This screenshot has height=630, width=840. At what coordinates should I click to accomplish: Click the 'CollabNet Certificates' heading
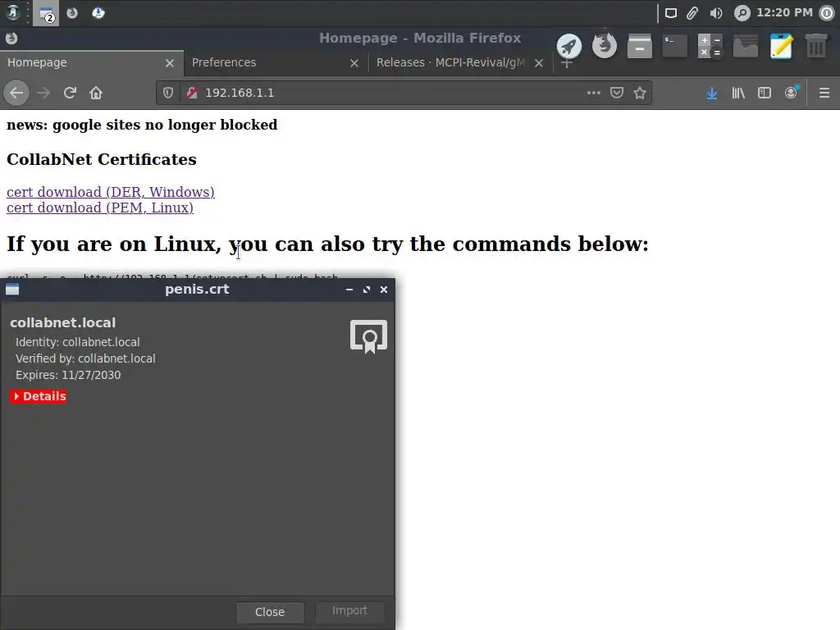101,160
